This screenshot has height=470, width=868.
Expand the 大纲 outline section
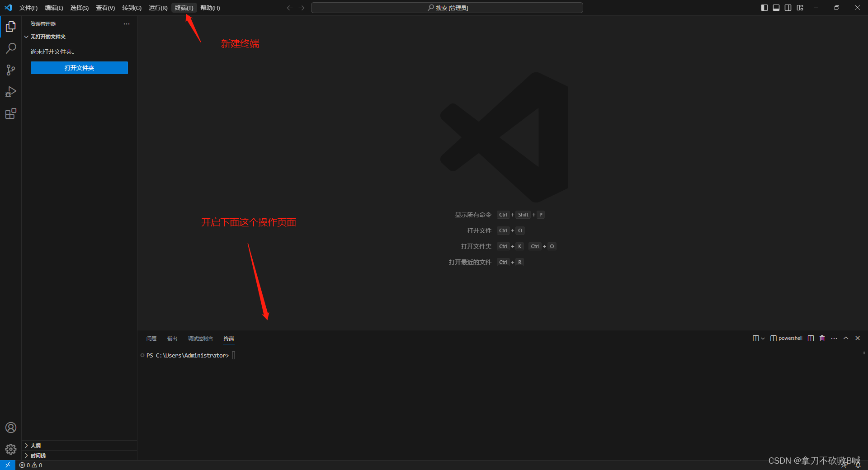(x=79, y=446)
